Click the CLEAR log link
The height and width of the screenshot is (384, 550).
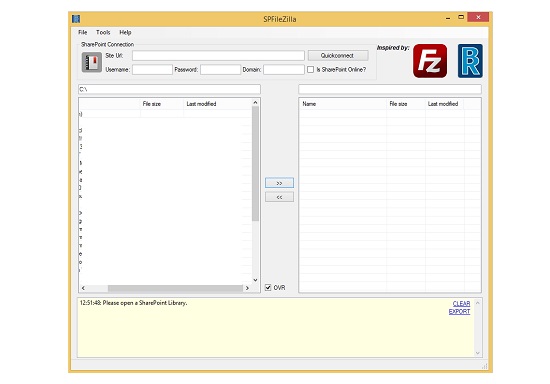click(461, 304)
